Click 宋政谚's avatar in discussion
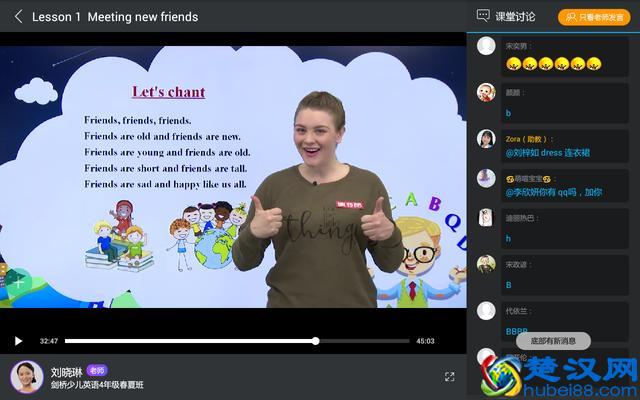640x400 pixels. click(x=486, y=264)
